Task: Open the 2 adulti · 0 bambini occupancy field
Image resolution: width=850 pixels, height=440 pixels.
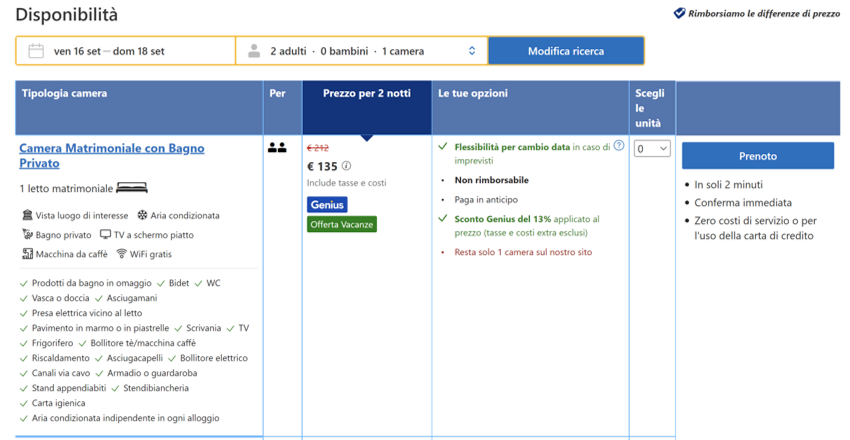Action: click(x=360, y=51)
